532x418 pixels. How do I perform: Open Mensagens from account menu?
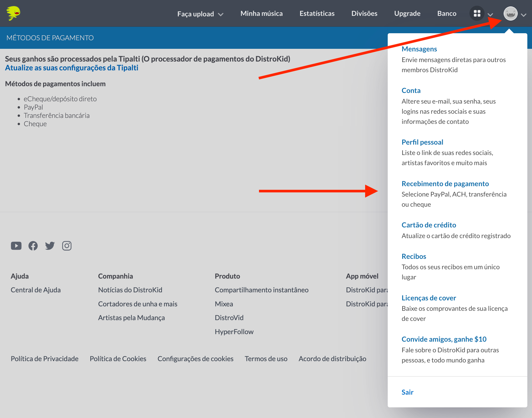pyautogui.click(x=419, y=49)
